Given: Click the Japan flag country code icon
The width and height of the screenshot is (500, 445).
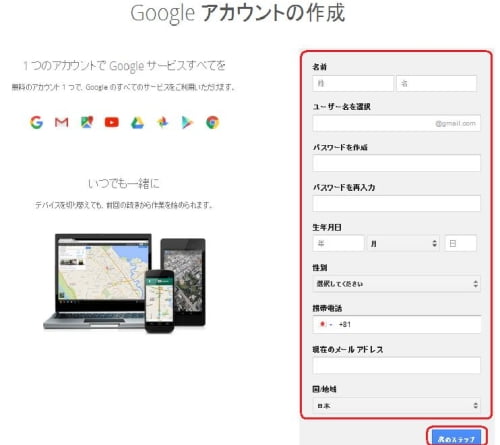Looking at the screenshot, I should [322, 324].
